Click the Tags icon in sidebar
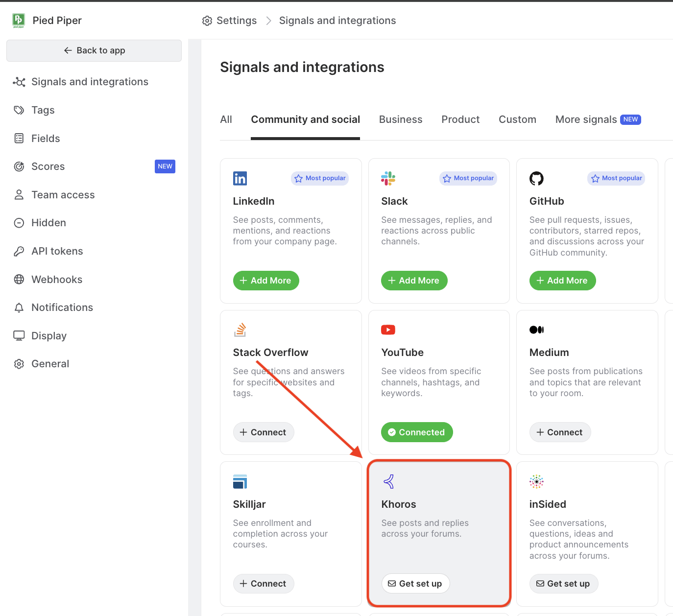 [x=19, y=110]
